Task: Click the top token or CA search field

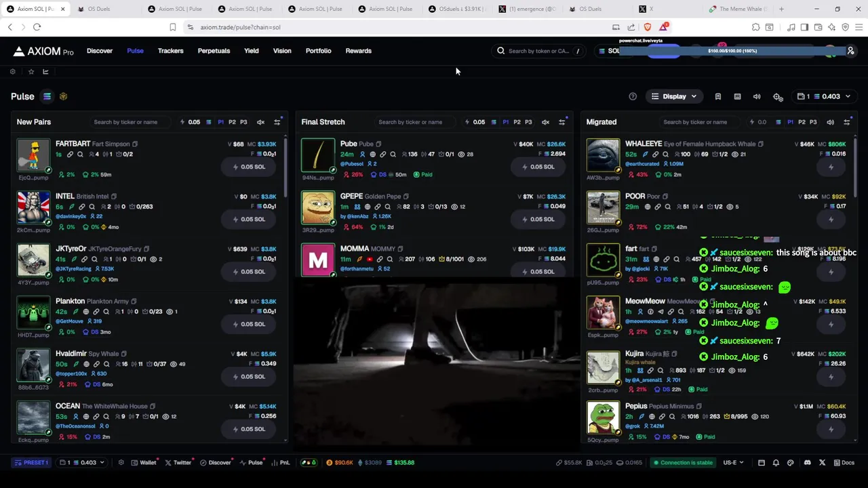Action: (539, 51)
